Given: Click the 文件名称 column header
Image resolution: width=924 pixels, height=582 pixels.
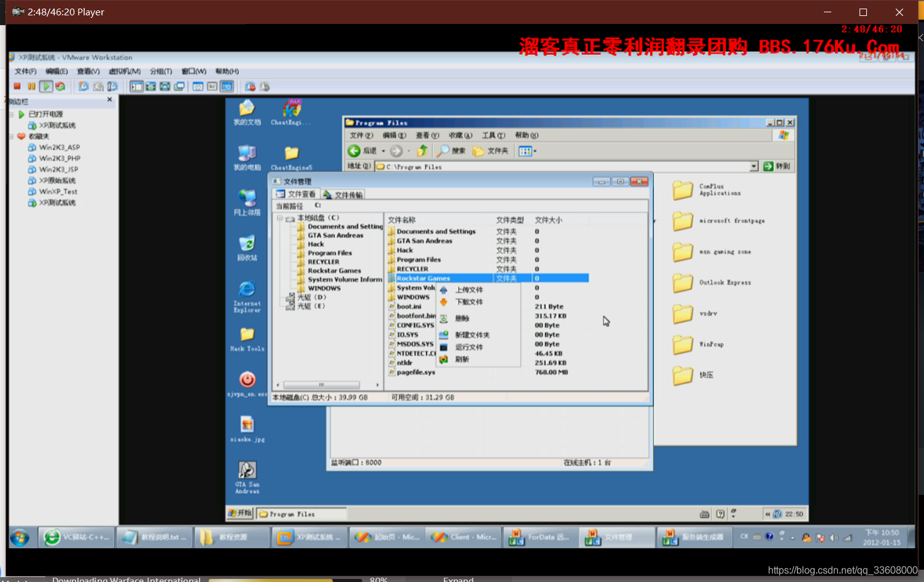Looking at the screenshot, I should [402, 220].
